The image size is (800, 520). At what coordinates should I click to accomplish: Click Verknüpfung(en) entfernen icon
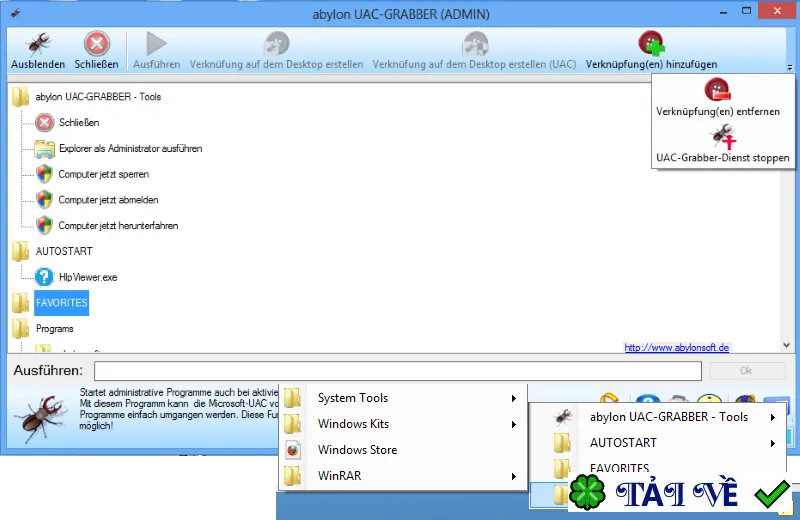(717, 90)
